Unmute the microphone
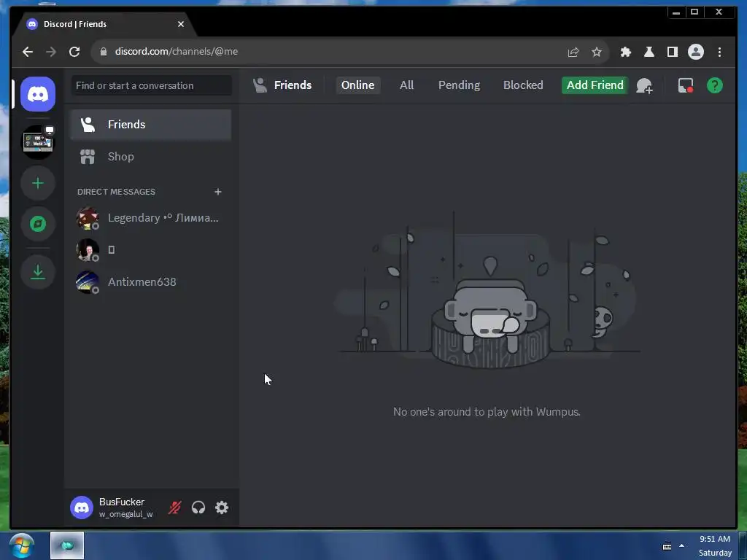Viewport: 747px width, 560px height. point(175,507)
